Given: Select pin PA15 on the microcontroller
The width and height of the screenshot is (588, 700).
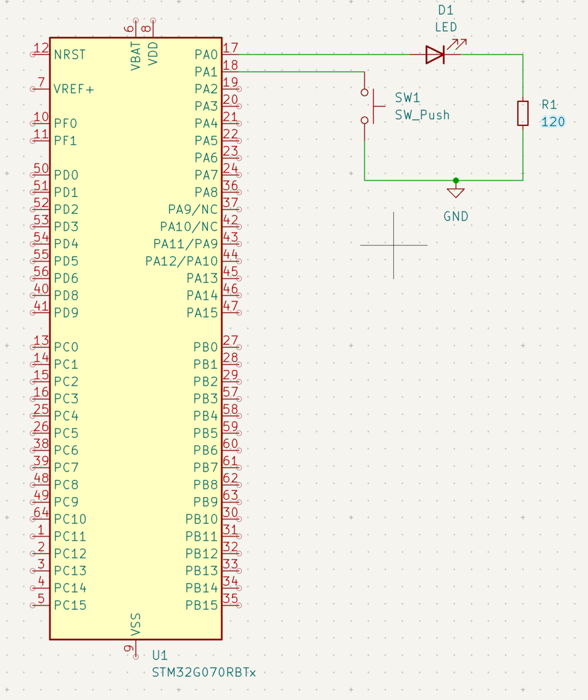Looking at the screenshot, I should click(203, 311).
